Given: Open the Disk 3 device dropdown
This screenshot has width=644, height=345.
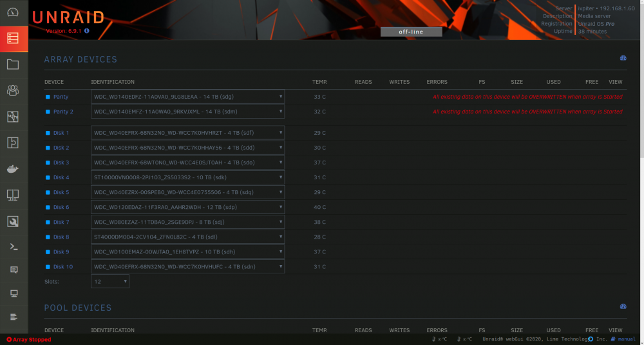Looking at the screenshot, I should [x=187, y=163].
